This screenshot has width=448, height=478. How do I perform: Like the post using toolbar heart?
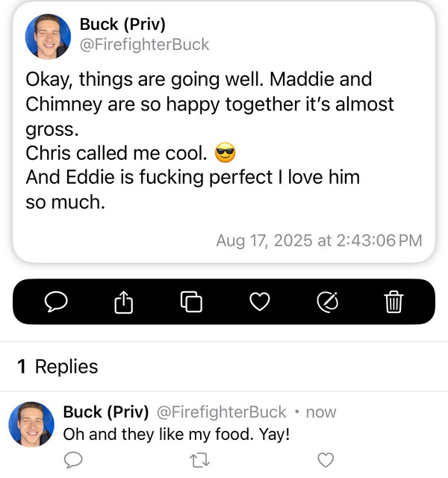pyautogui.click(x=259, y=302)
